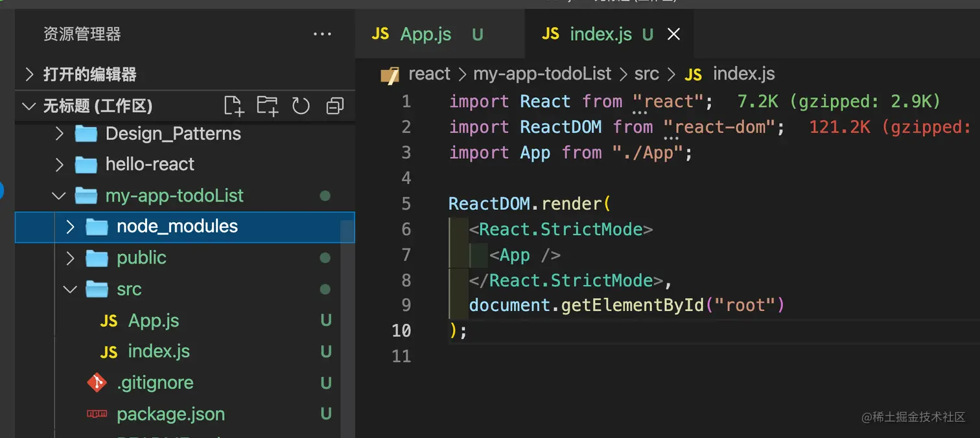Click the JS icon beside App.js in tree
The height and width of the screenshot is (438, 980).
109,321
